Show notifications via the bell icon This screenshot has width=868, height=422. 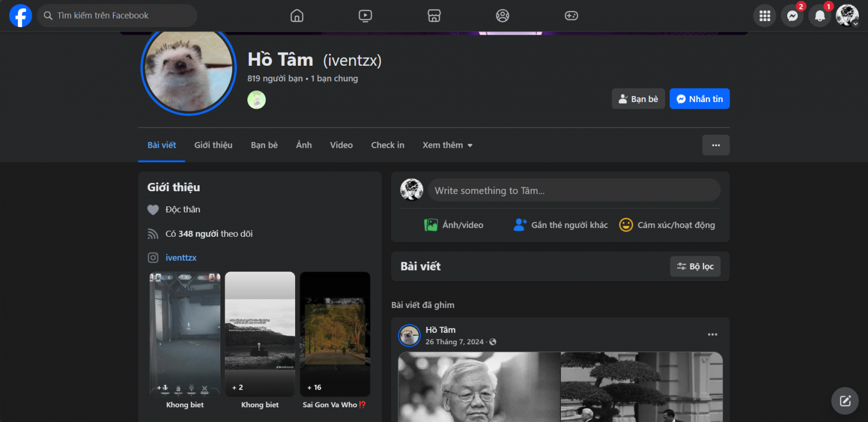(x=820, y=16)
